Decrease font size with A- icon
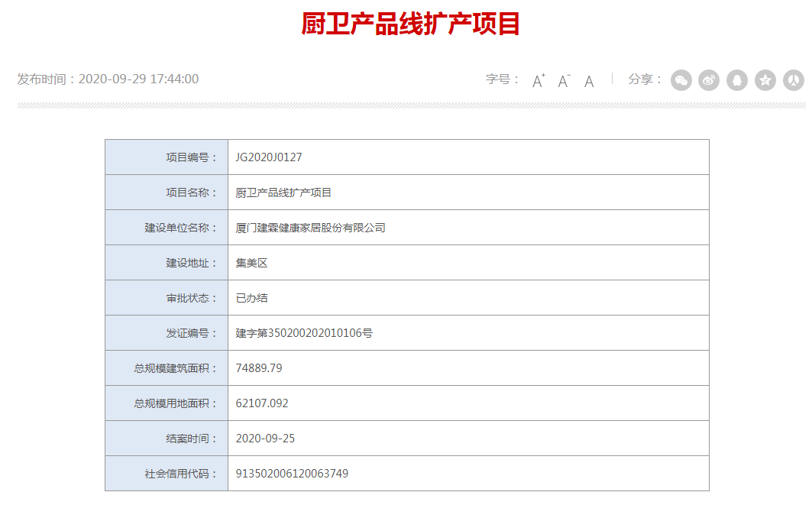The width and height of the screenshot is (812, 505). [564, 80]
